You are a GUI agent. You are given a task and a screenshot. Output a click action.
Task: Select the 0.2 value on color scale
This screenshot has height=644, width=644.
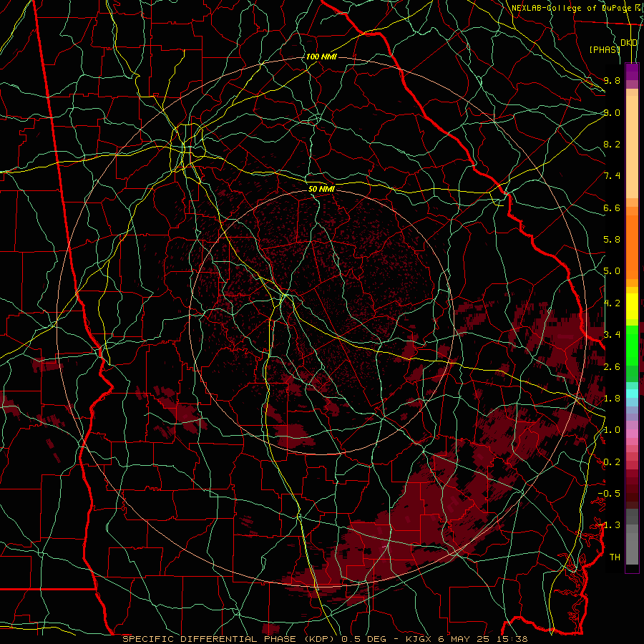click(x=612, y=462)
